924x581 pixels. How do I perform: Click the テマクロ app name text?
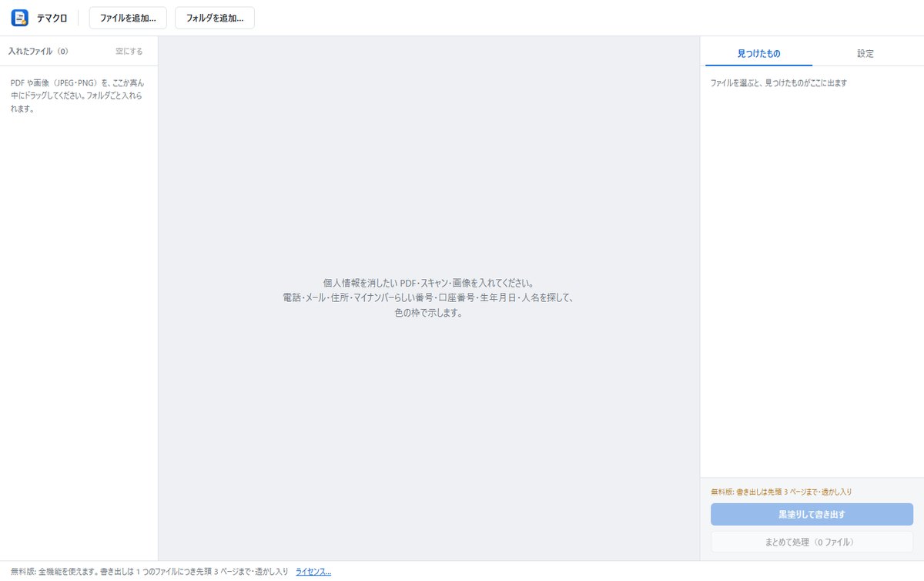click(52, 18)
